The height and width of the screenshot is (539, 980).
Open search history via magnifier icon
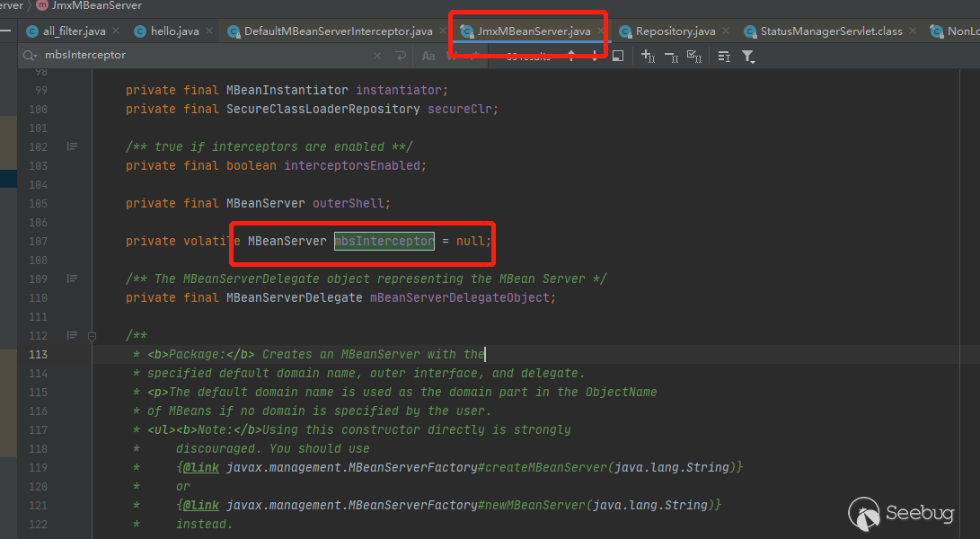click(x=32, y=55)
